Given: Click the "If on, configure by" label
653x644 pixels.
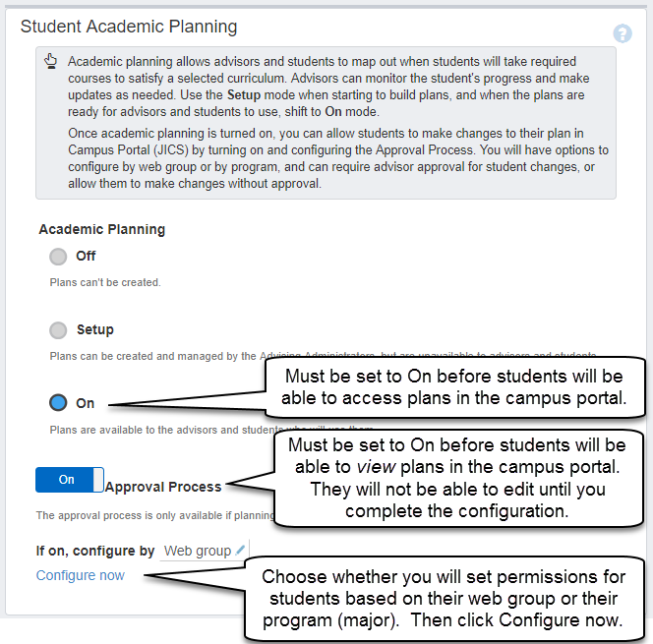Looking at the screenshot, I should click(95, 551).
